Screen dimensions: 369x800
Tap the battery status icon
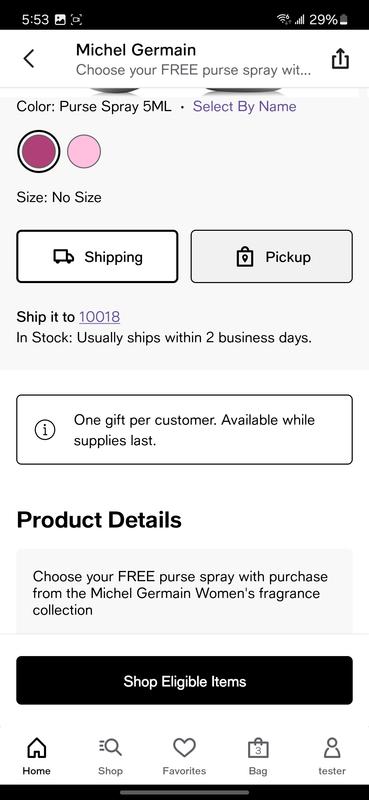pos(344,20)
